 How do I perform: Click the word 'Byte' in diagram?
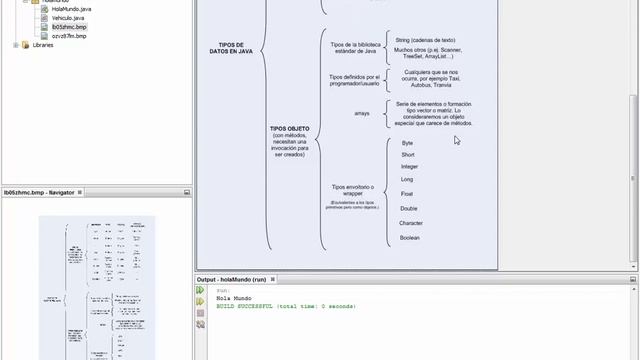(x=407, y=143)
